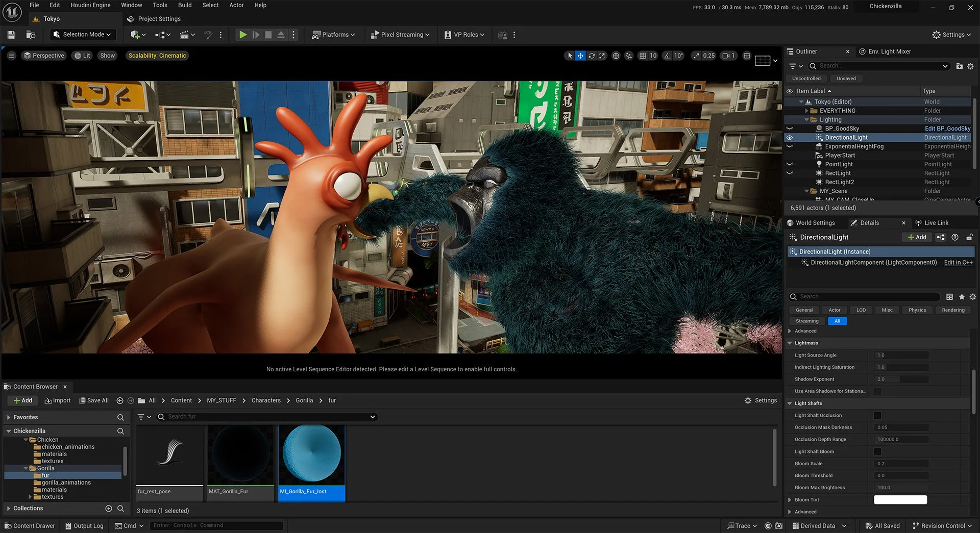The image size is (980, 533).
Task: Open camera speed setting showing 1
Action: pos(729,56)
